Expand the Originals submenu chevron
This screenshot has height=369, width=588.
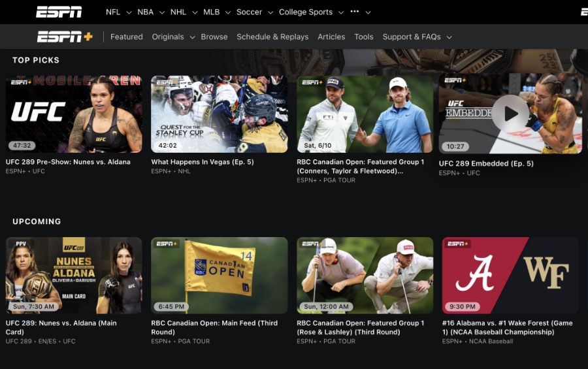point(193,37)
